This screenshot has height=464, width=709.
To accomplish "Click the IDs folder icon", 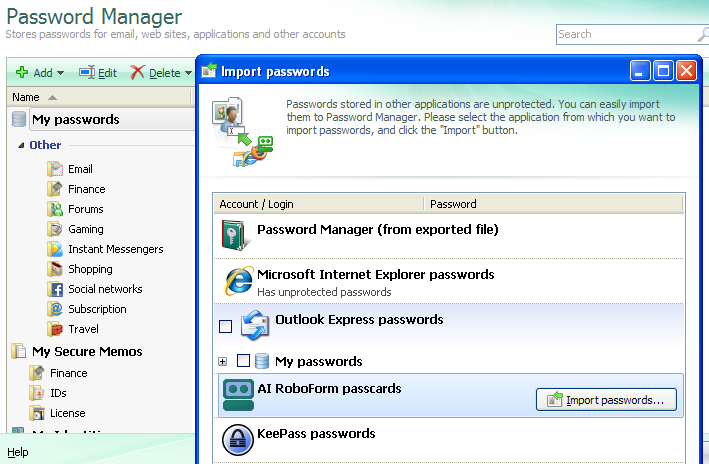I will coord(37,393).
